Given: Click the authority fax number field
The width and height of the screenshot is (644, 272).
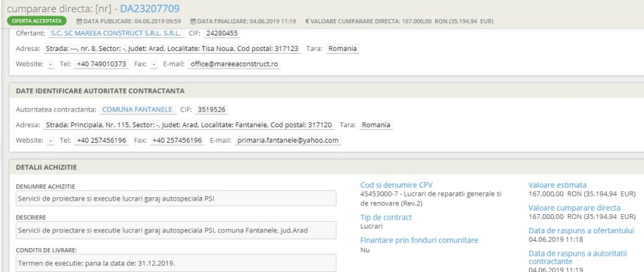Looking at the screenshot, I should 178,141.
